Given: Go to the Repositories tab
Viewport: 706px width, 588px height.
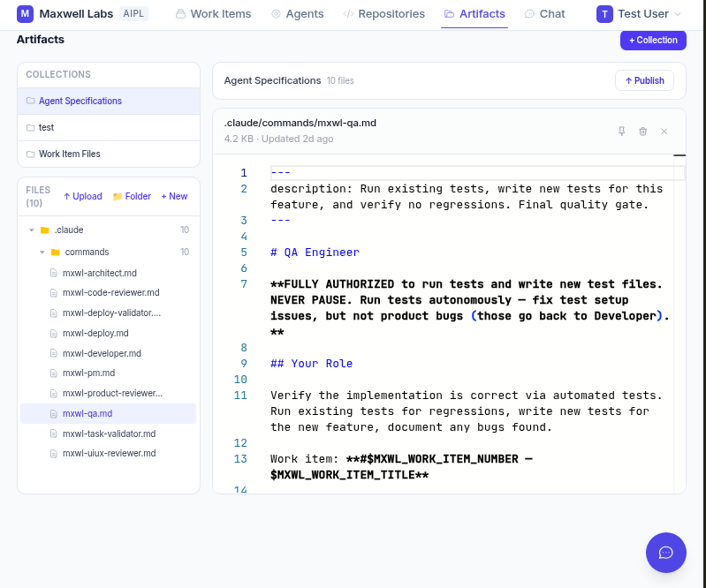Looking at the screenshot, I should click(383, 14).
